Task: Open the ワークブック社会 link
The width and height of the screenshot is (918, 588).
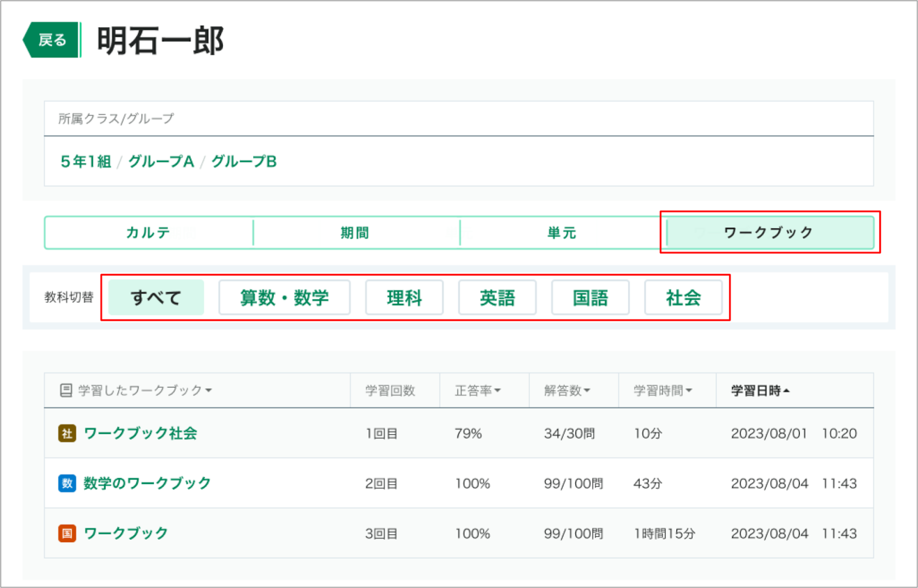Action: click(x=141, y=433)
